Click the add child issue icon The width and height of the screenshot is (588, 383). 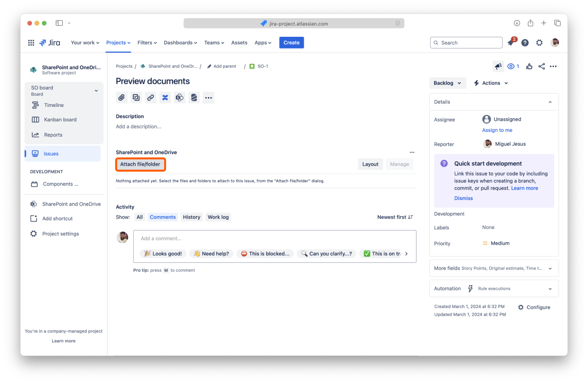click(x=136, y=98)
